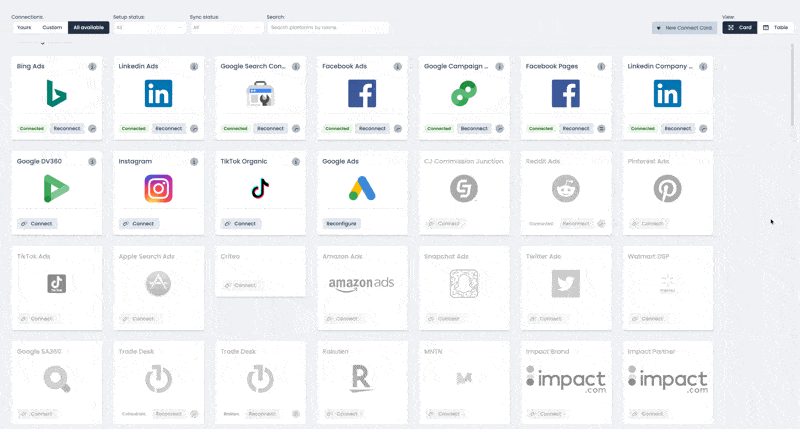Click the Google SA360 magnifier logo
The image size is (800, 429).
point(56,379)
